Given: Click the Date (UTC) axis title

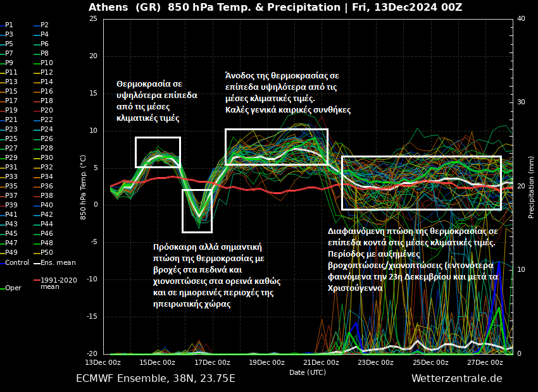Looking at the screenshot, I should click(308, 372).
